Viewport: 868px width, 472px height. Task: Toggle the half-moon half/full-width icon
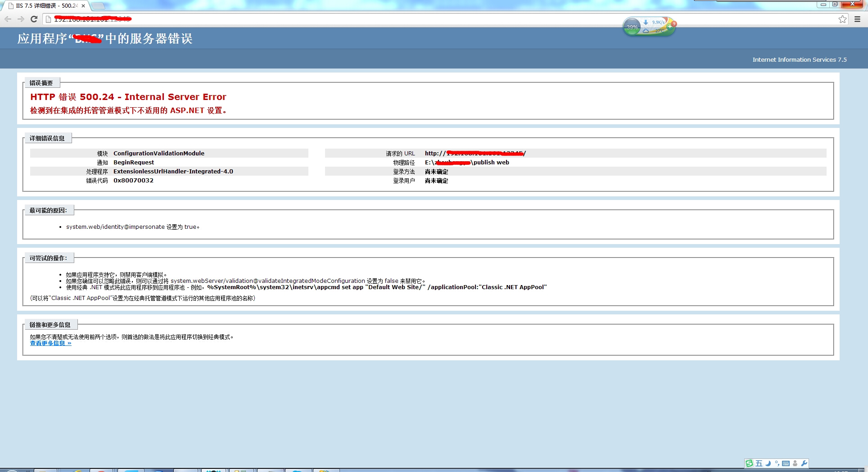(768, 463)
